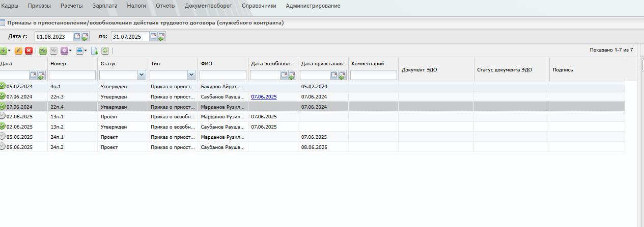Image resolution: width=644 pixels, height=227 pixels.
Task: Sort by the Комментарий column header
Action: point(368,64)
